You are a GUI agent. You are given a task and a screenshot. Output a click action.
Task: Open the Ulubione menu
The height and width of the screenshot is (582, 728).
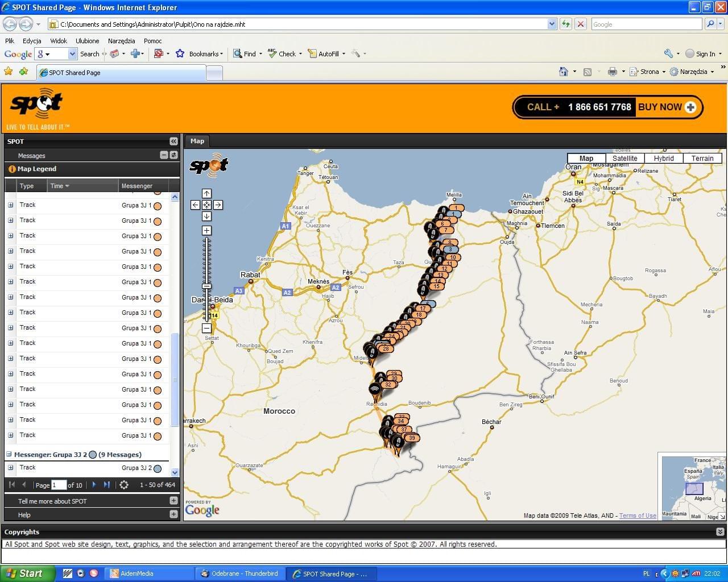pos(88,41)
